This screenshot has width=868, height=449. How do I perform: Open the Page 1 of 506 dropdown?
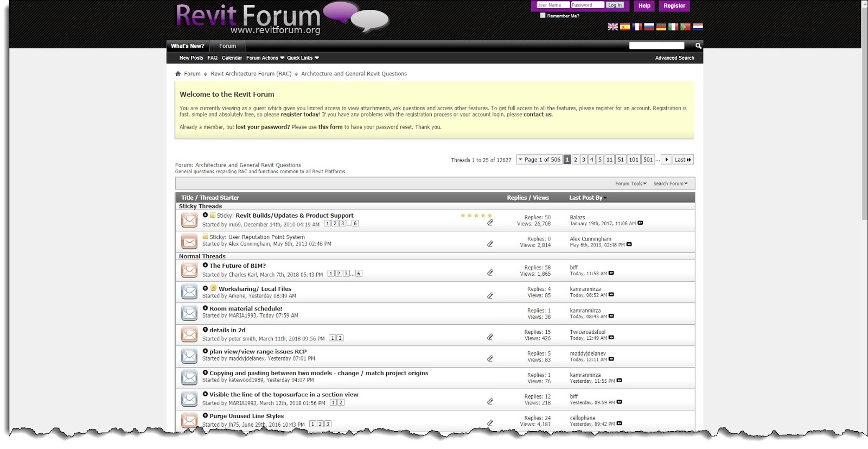click(539, 160)
